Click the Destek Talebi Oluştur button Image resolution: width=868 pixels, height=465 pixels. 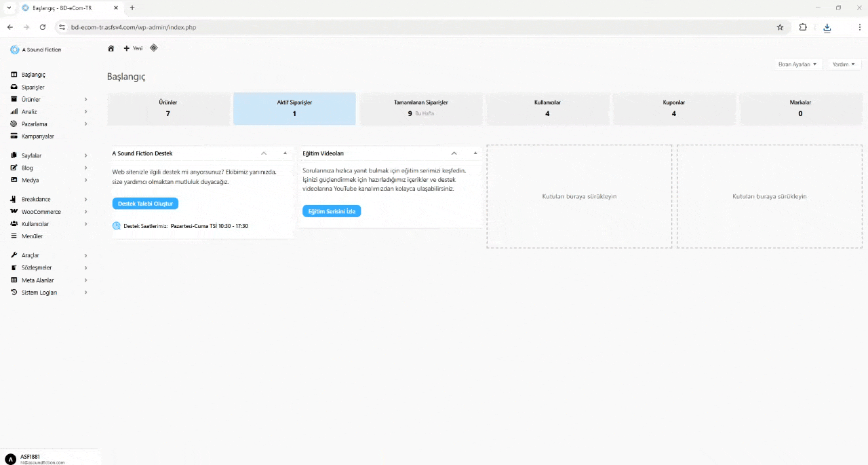tap(145, 204)
